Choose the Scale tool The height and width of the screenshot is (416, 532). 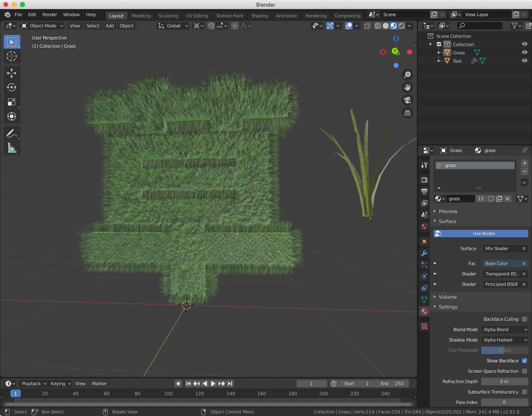click(12, 102)
